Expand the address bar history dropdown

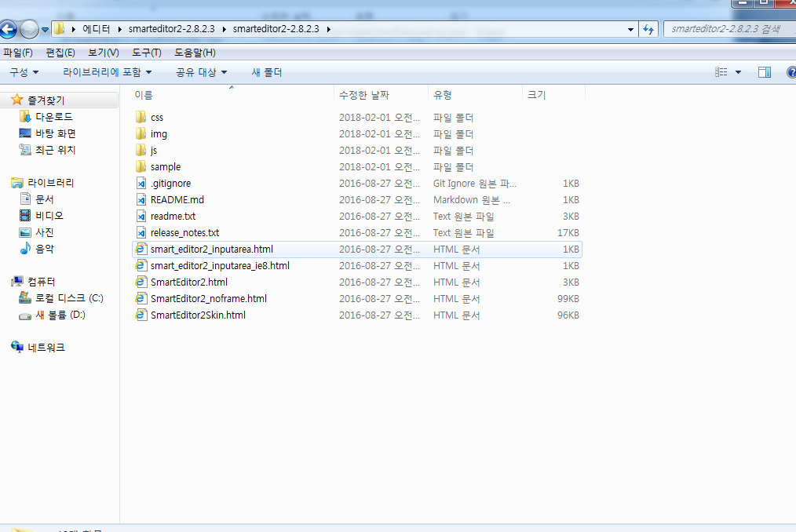tap(630, 30)
